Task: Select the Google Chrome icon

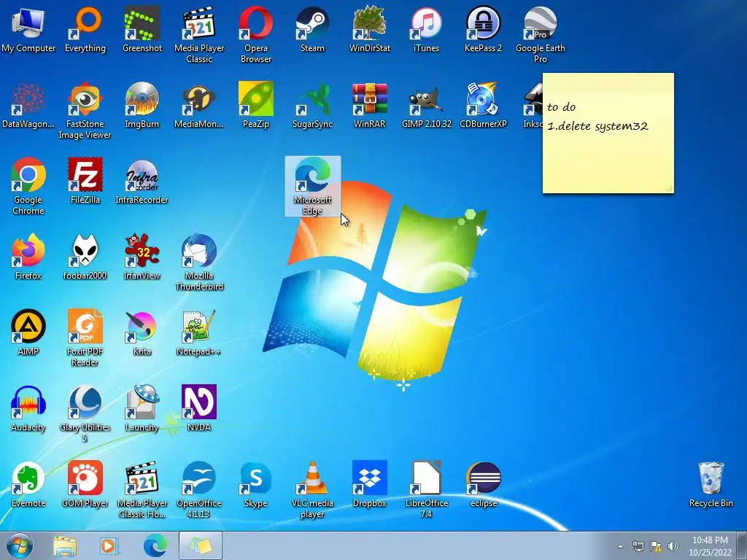Action: tap(28, 186)
